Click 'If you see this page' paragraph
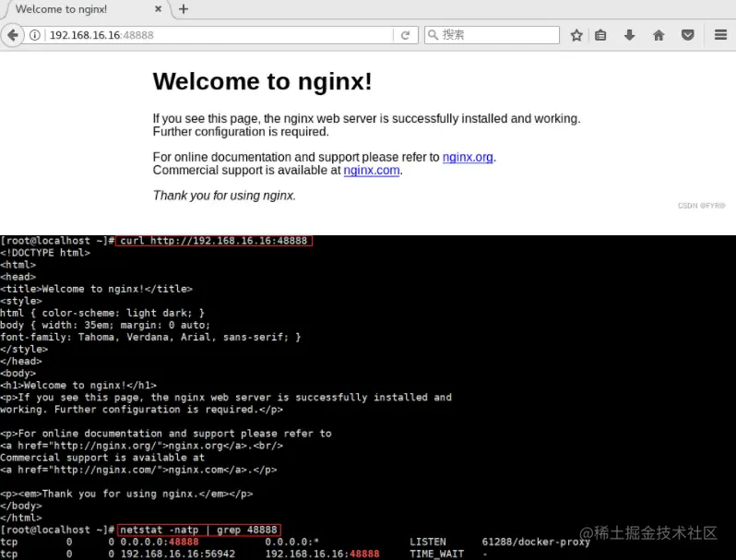Viewport: 736px width, 560px height. [366, 125]
